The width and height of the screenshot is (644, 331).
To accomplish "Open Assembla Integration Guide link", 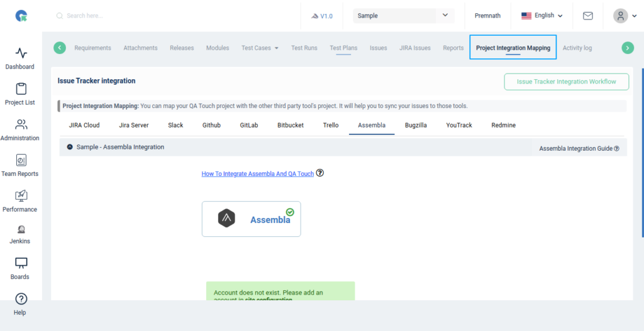I will [579, 148].
